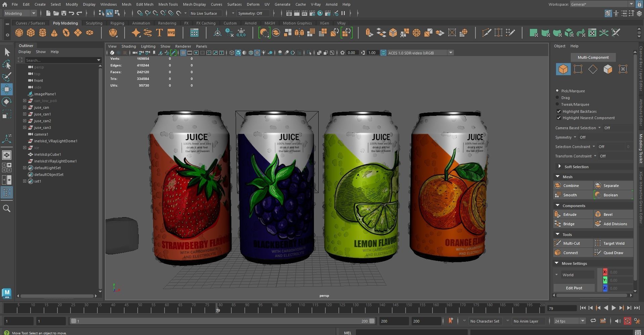This screenshot has height=335, width=644.
Task: Open the Workspace General dropdown
Action: tap(602, 4)
